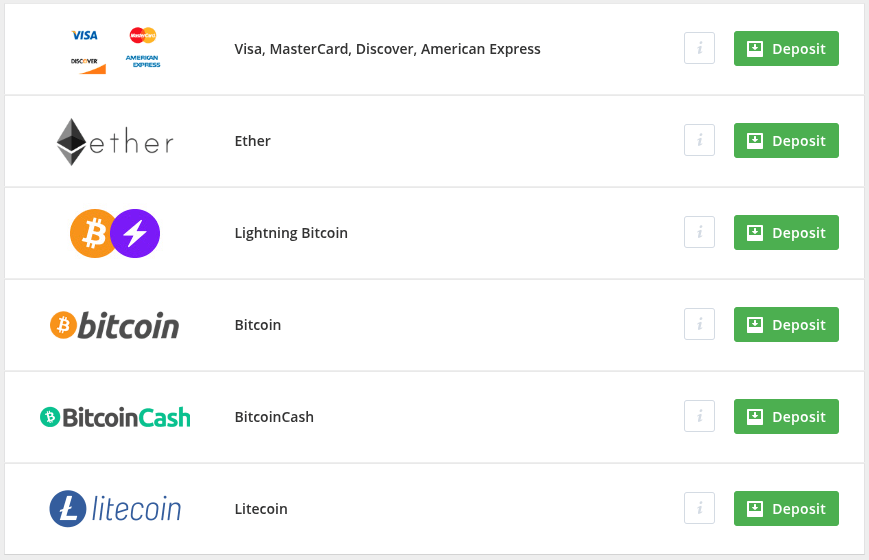The width and height of the screenshot is (869, 560).
Task: Deposit using Visa, MasterCard, Discover, Amex
Action: (786, 49)
